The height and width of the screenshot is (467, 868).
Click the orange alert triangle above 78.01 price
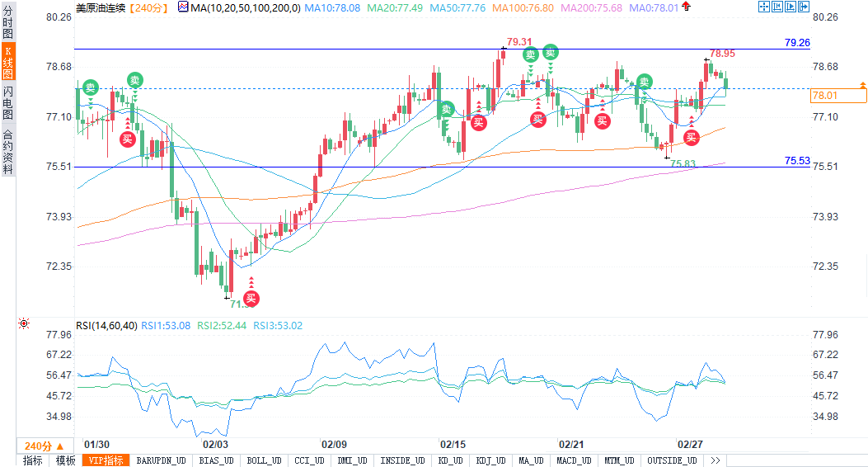pyautogui.click(x=862, y=85)
